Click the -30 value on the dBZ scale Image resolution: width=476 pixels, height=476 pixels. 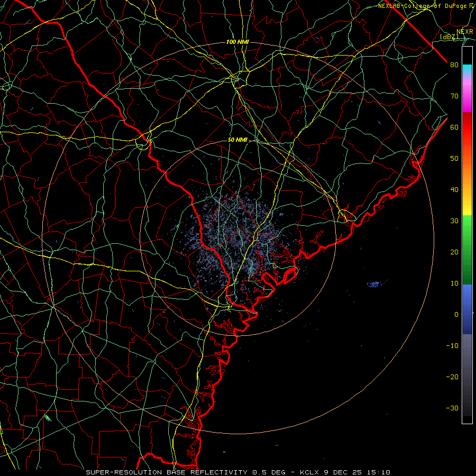(452, 408)
